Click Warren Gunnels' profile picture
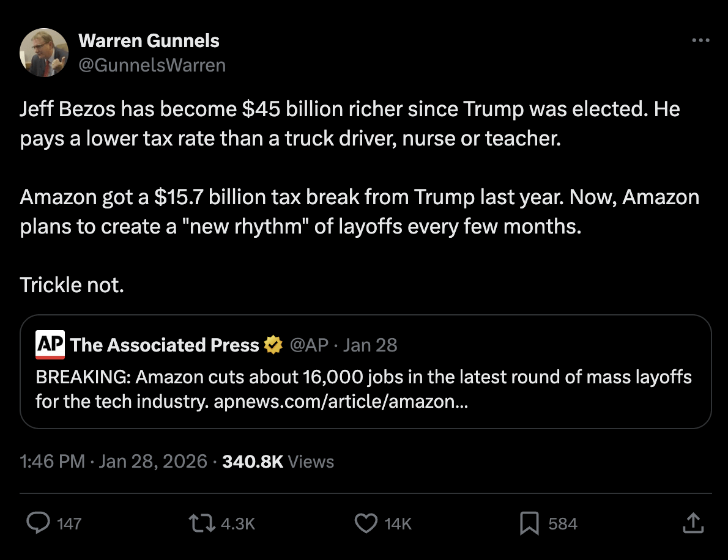Screen dimensions: 728x560 click(44, 53)
